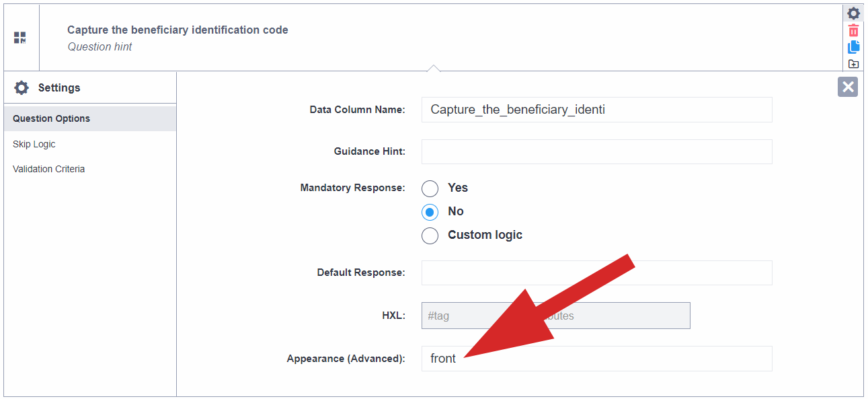Add the question to library
Viewport: 868px width, 399px height.
coord(853,63)
